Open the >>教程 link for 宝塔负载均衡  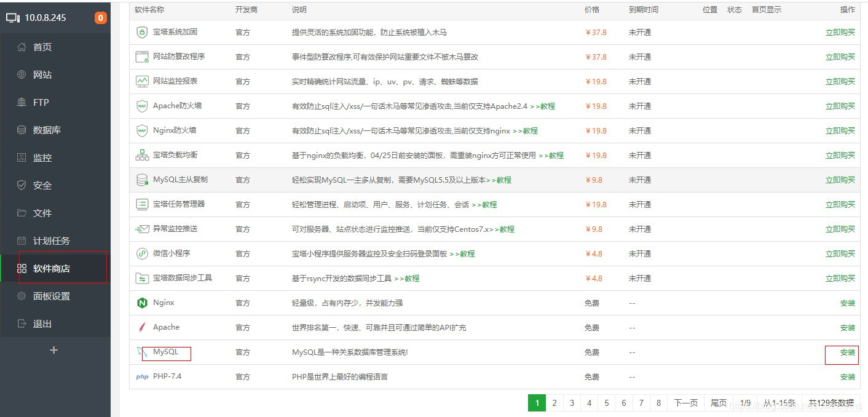click(x=551, y=155)
